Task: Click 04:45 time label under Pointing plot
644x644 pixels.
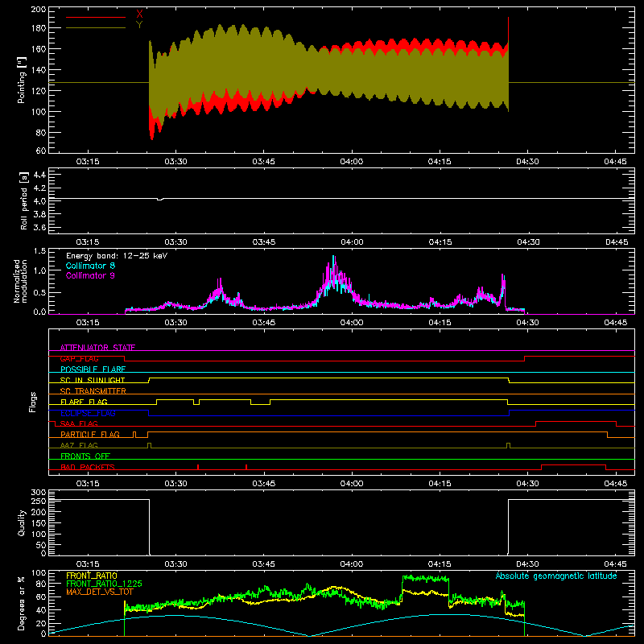Action: [x=615, y=162]
